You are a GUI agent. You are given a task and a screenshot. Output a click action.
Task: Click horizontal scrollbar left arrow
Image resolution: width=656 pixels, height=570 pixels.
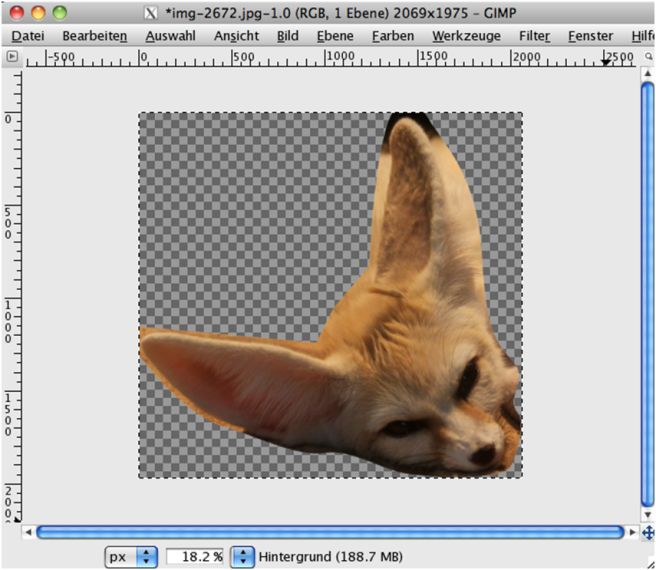pos(28,532)
